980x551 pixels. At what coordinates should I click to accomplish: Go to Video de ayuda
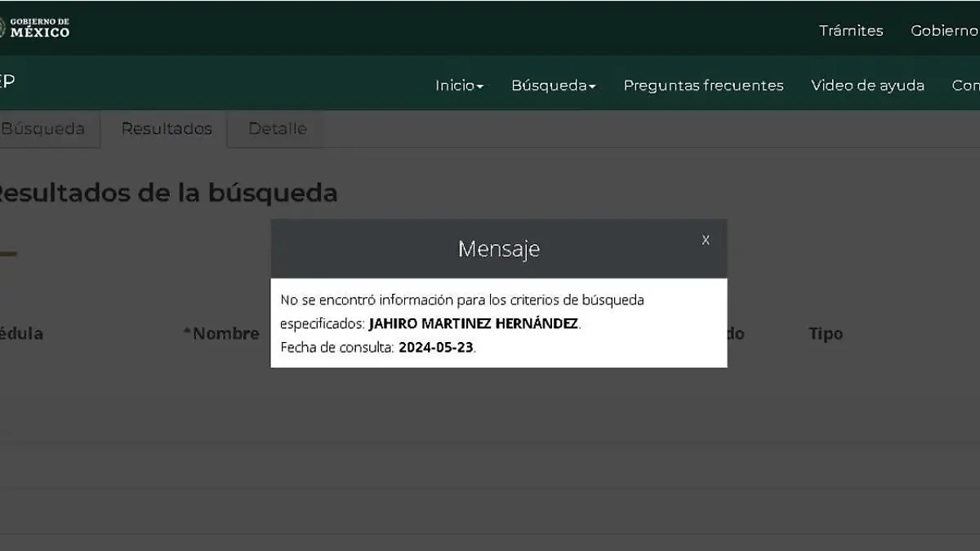[x=867, y=86]
